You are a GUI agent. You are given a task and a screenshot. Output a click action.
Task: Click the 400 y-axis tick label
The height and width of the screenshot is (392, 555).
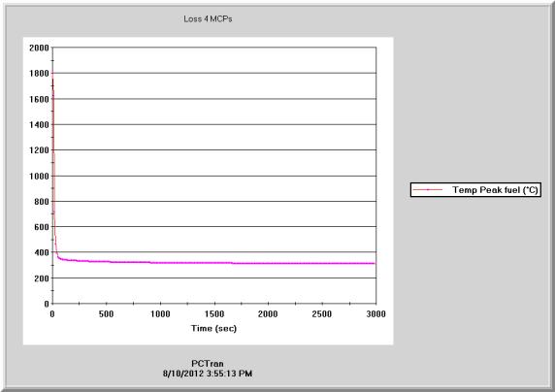pos(42,252)
